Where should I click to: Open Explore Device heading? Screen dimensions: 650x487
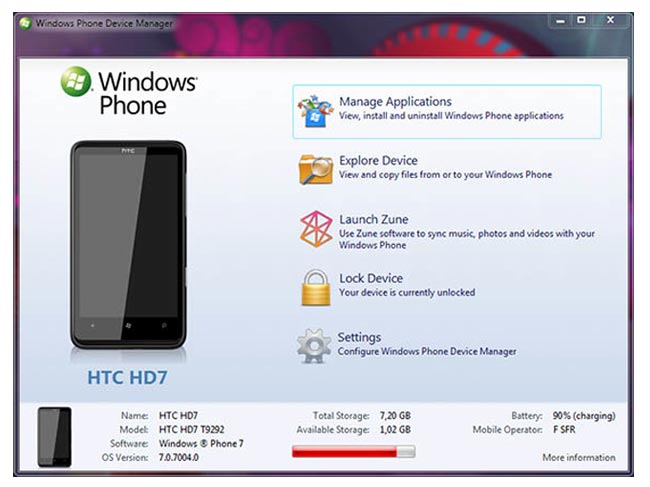[378, 160]
